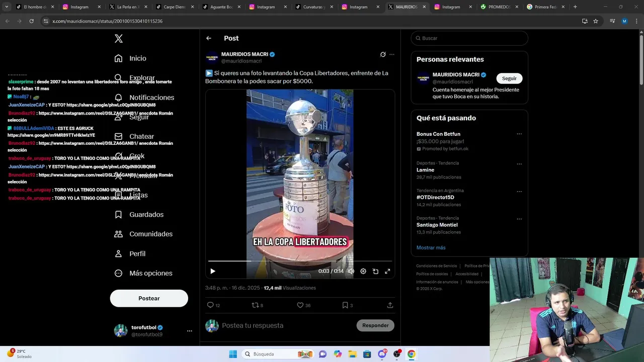Open File Explorer from taskbar
The height and width of the screenshot is (362, 644).
[353, 354]
